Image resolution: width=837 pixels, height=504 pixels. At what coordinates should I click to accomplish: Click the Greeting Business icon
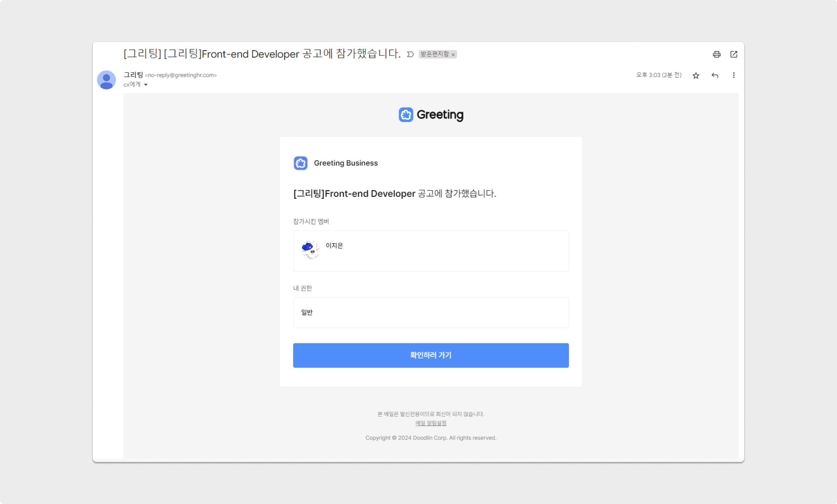point(300,163)
